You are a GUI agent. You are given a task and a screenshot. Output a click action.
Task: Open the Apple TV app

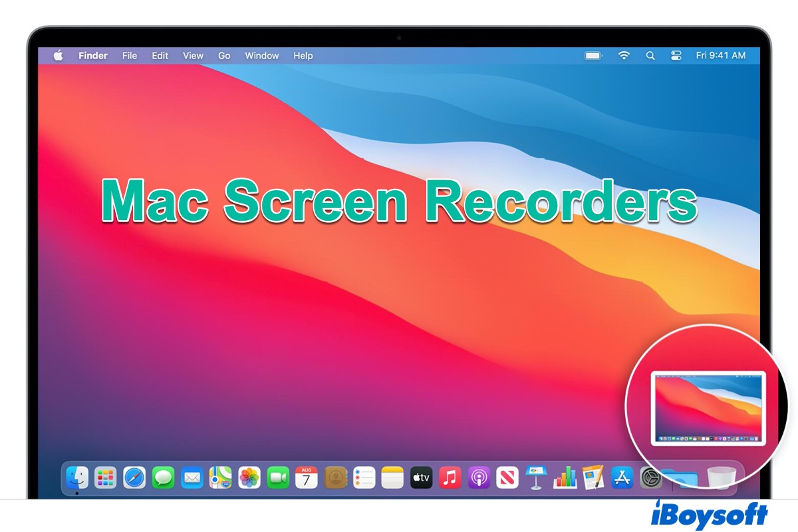tap(422, 477)
